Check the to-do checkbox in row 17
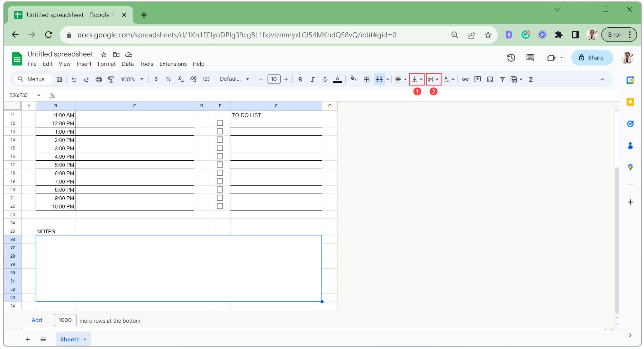Screen dimensions: 644x349 coord(220,164)
